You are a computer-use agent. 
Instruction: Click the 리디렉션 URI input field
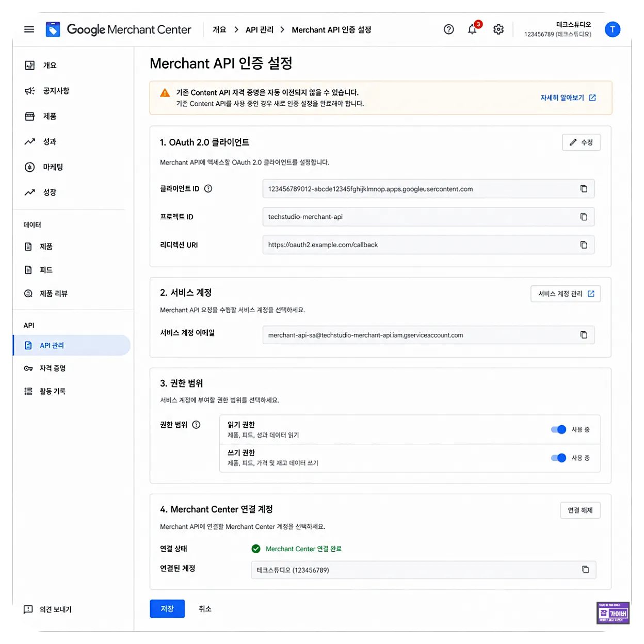428,245
